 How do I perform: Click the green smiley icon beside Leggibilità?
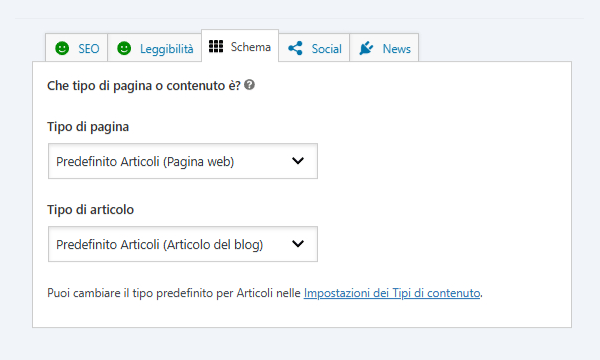(x=124, y=48)
